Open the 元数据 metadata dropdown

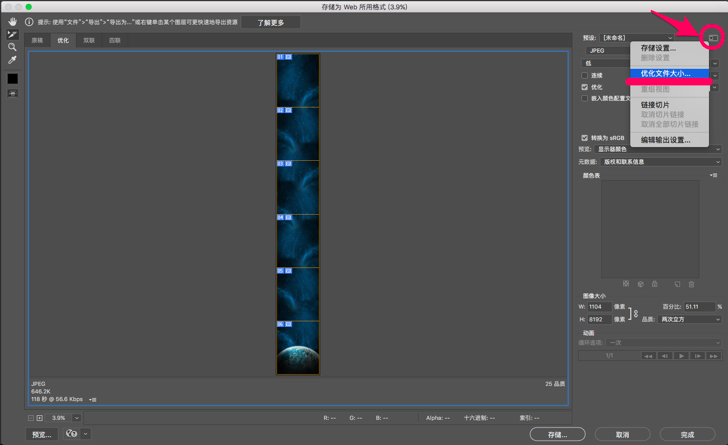click(x=660, y=162)
